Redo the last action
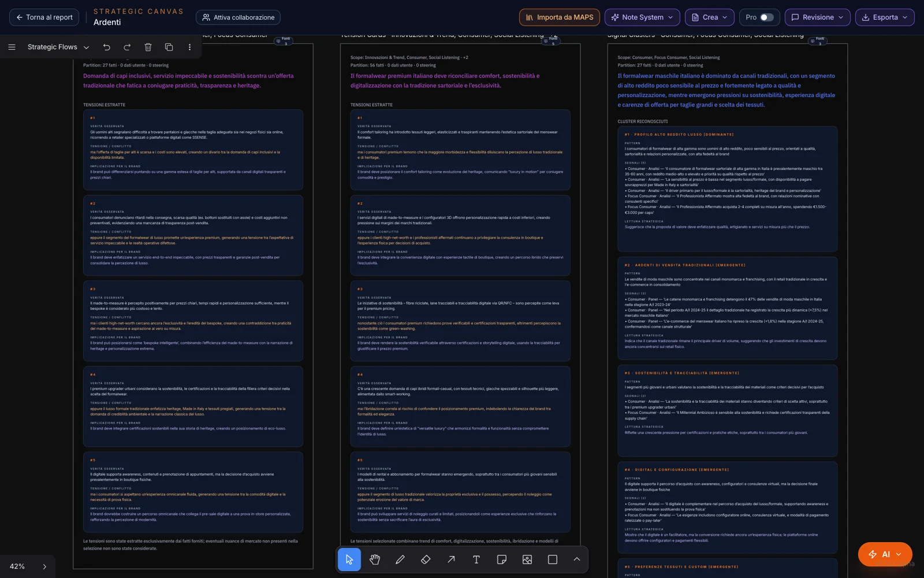 [127, 47]
